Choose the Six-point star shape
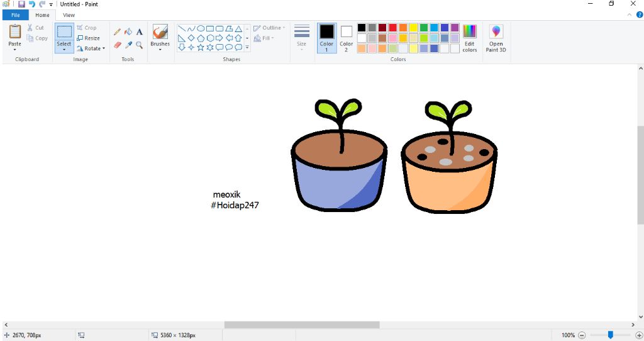The height and width of the screenshot is (341, 644). coord(210,47)
